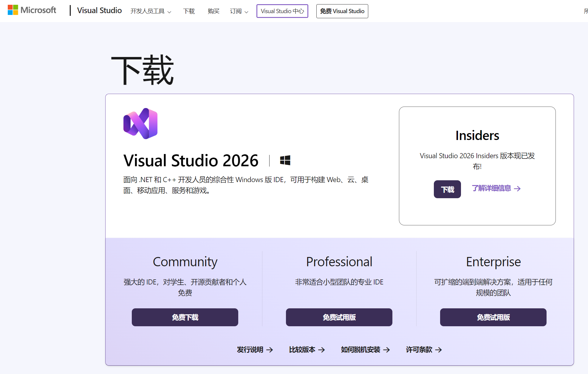Click the 免费 Visual Studio button

point(342,11)
